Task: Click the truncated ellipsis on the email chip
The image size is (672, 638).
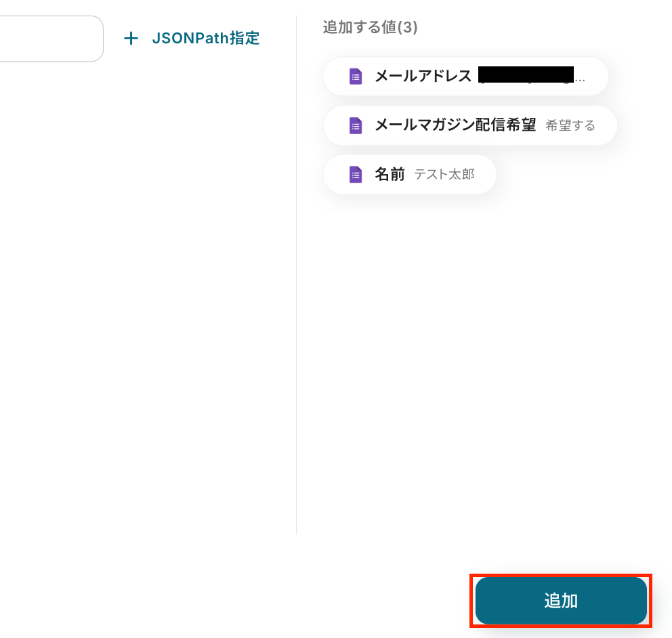Action: [579, 79]
